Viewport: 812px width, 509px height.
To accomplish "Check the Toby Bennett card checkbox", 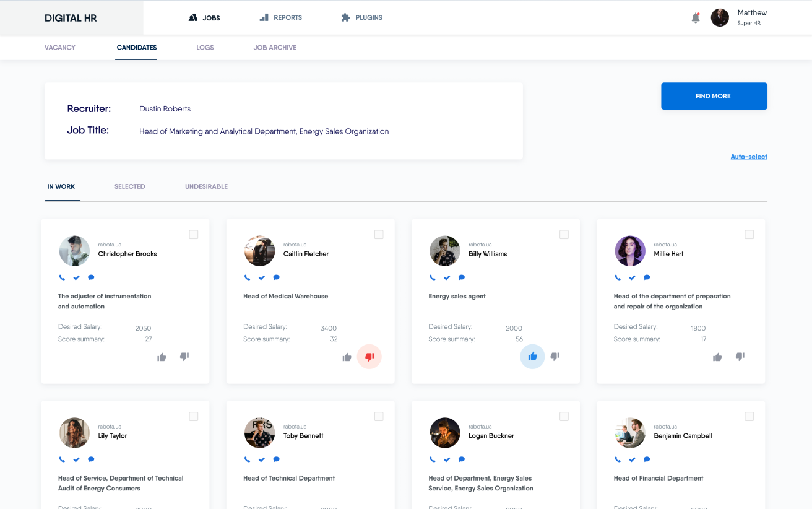I will pyautogui.click(x=379, y=417).
